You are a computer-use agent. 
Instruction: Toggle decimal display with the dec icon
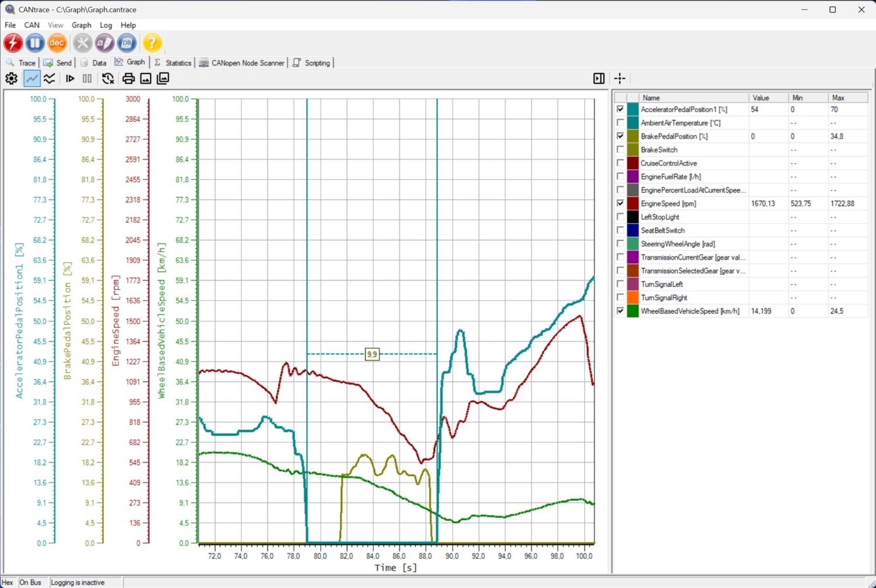[57, 43]
